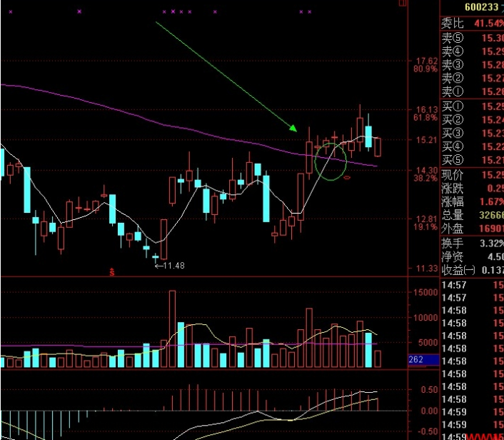Screen dimensions: 504x440
Task: Select the 卖④ ask level row
Action: click(472, 51)
